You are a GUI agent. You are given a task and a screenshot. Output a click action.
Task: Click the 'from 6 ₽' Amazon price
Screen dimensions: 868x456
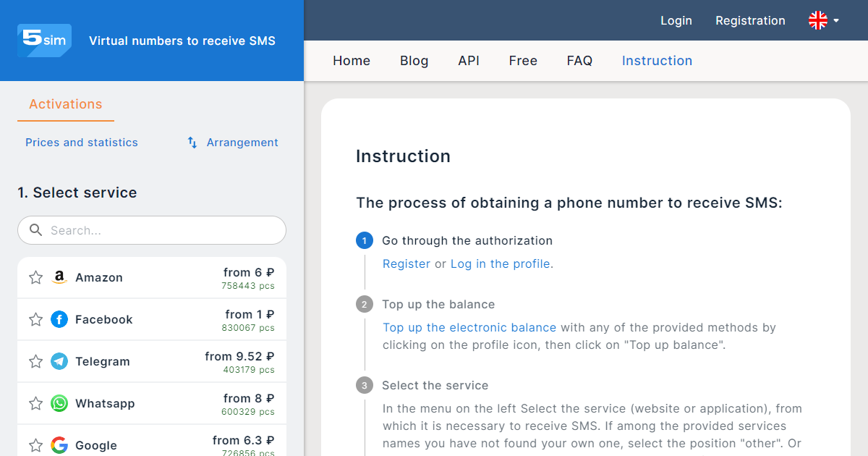coord(249,273)
